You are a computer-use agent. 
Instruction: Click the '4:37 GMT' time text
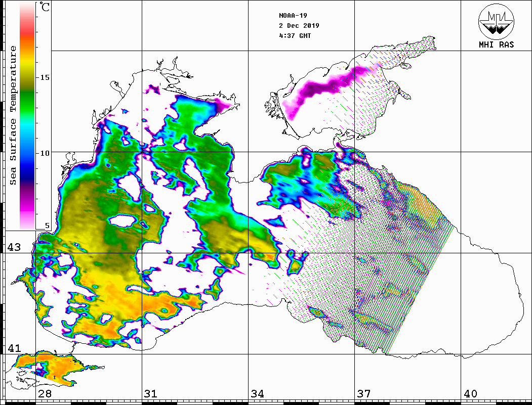[295, 35]
